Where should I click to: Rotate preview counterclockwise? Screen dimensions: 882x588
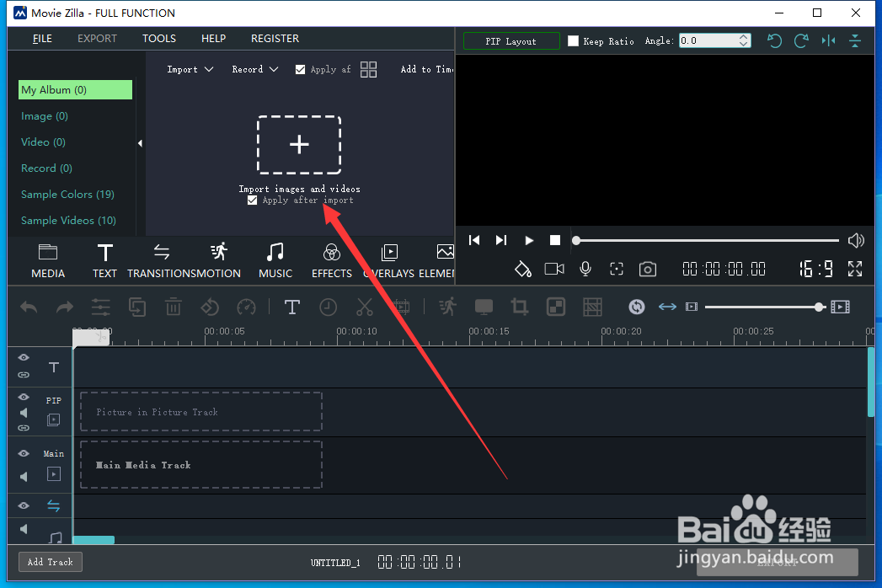[774, 40]
